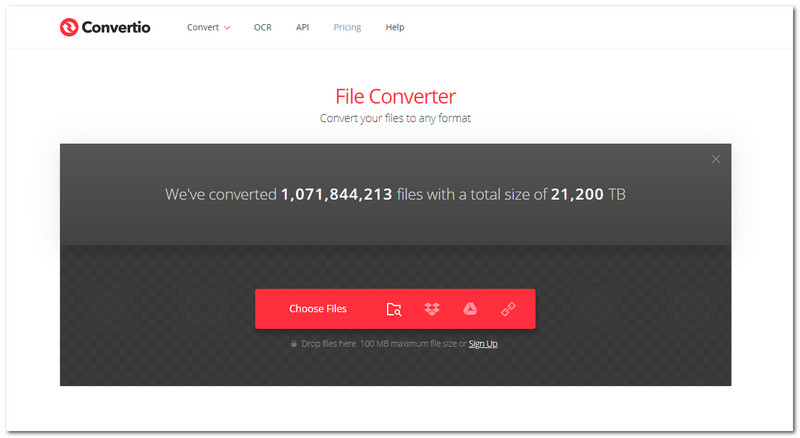Click the lock icon beside Drop files here
This screenshot has height=438, width=800.
pos(294,344)
